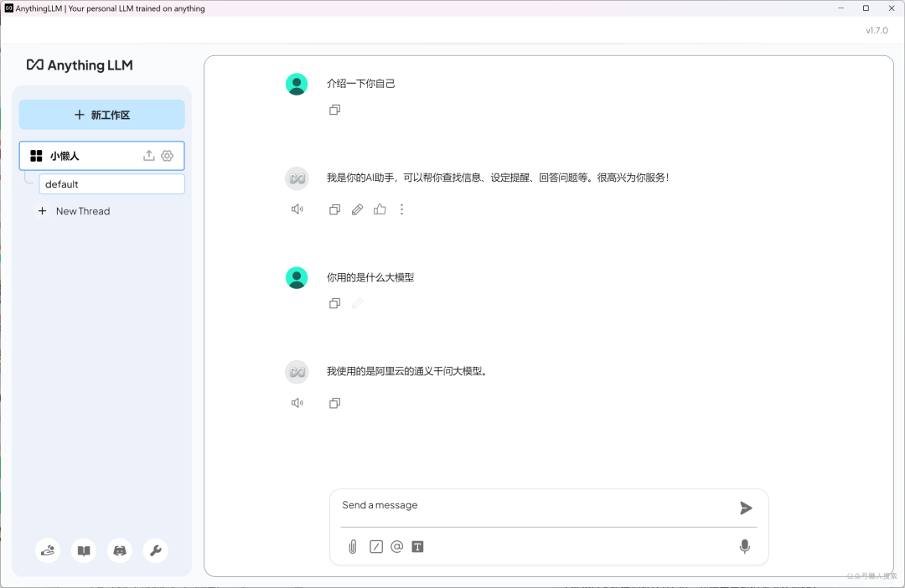Copy the message 你用的是什么大模型
Screen dimensions: 905x588
point(334,303)
